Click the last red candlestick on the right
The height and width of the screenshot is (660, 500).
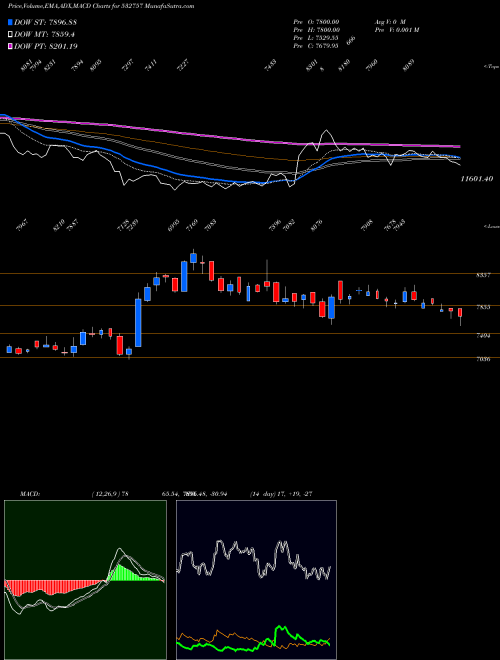(460, 312)
